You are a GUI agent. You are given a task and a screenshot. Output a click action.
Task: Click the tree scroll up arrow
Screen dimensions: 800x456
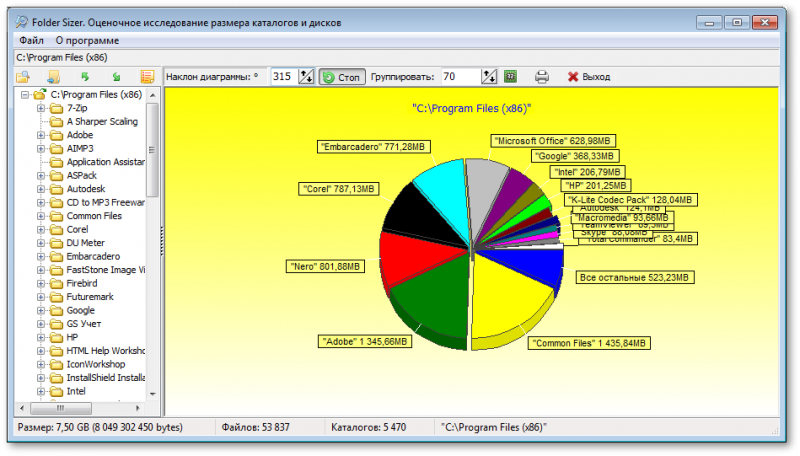tap(152, 95)
